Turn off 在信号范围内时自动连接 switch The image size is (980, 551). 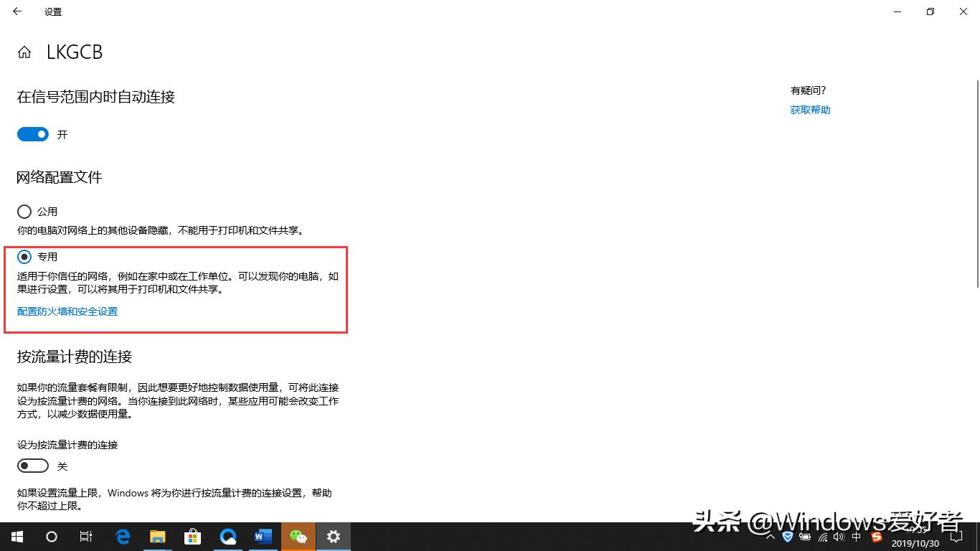[32, 134]
